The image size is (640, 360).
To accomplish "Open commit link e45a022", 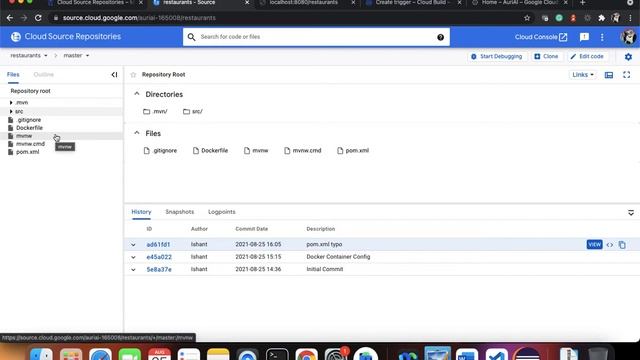I will coord(159,257).
